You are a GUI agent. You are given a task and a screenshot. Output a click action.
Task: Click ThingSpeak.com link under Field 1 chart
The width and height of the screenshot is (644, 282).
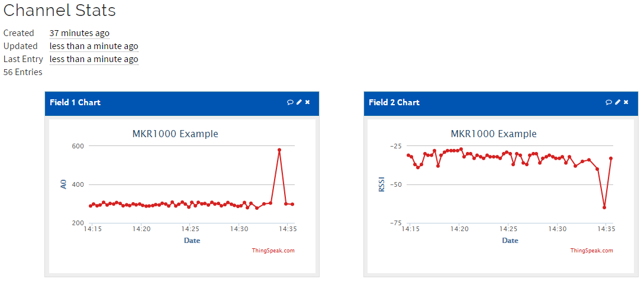click(273, 251)
